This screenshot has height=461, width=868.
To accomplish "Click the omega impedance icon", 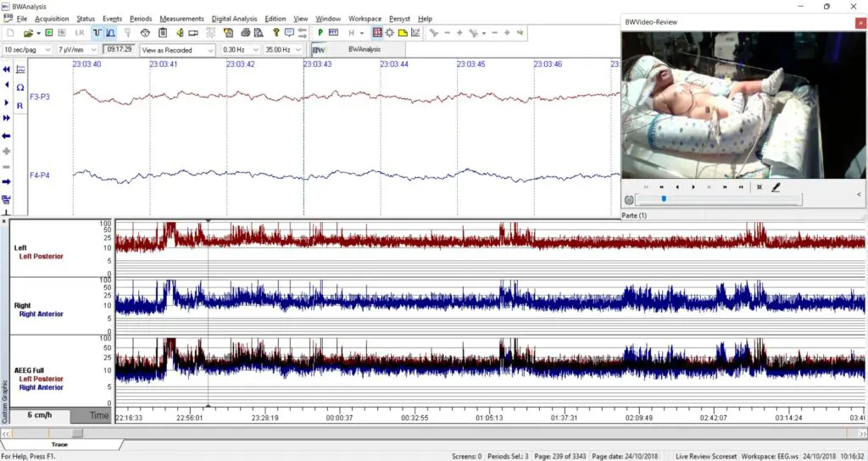I will coord(20,87).
